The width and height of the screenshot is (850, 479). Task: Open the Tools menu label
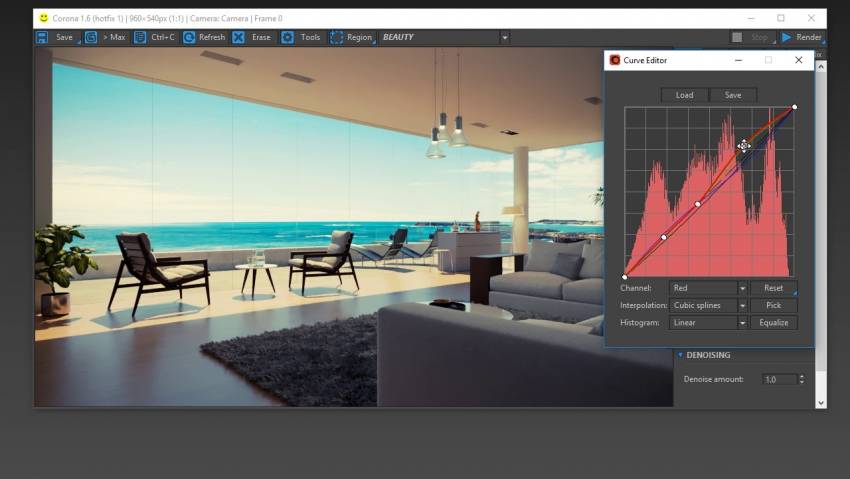(x=310, y=37)
